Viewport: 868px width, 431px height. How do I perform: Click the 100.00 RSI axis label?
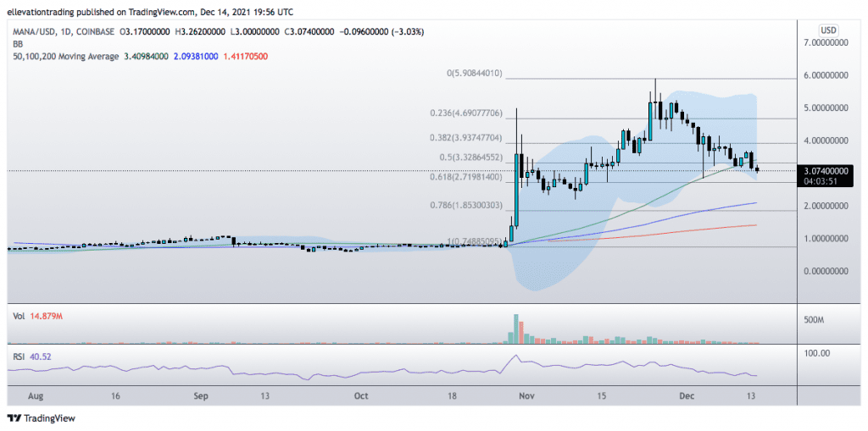(816, 352)
